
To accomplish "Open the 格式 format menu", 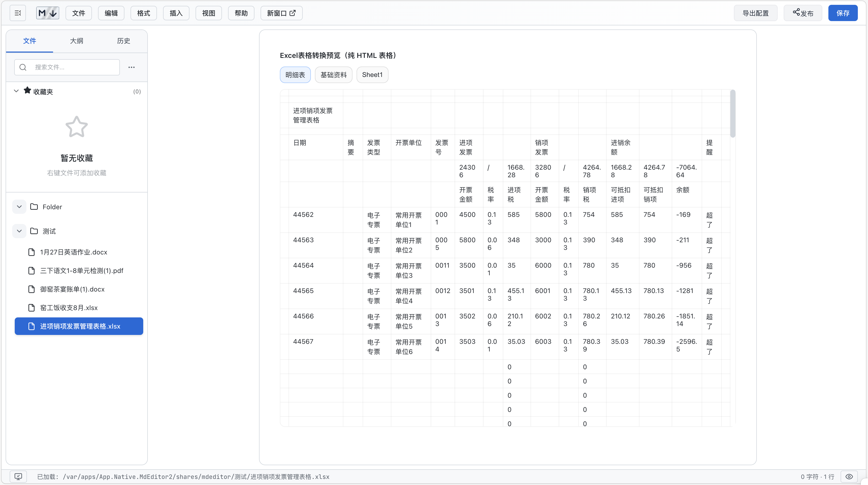I will pos(143,13).
